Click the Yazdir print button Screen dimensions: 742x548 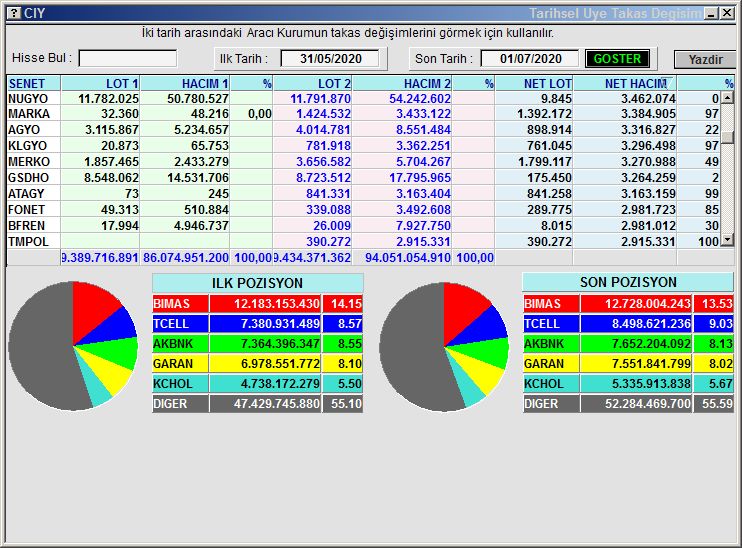pos(705,60)
